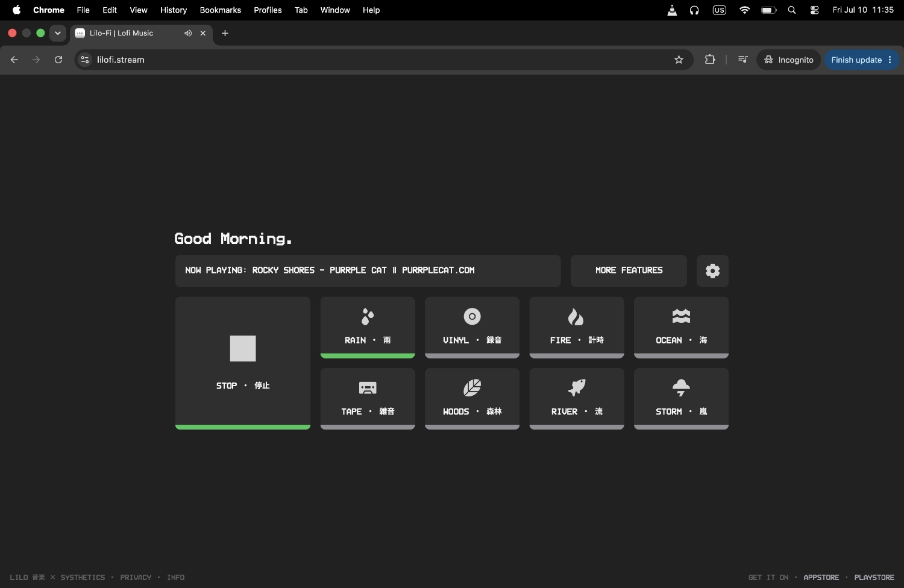904x588 pixels.
Task: Reload the lilofi.stream page
Action: click(58, 60)
